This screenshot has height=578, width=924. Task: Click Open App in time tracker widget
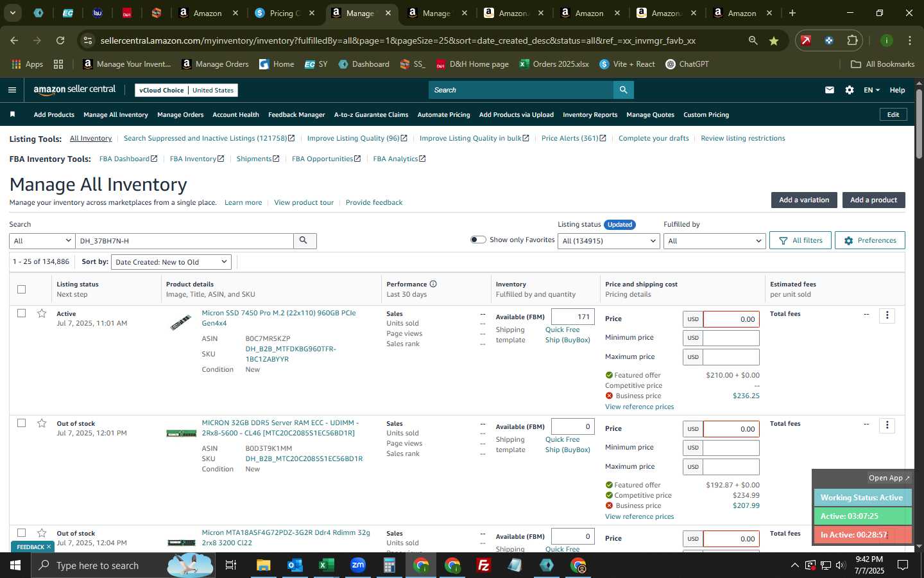[x=889, y=478]
